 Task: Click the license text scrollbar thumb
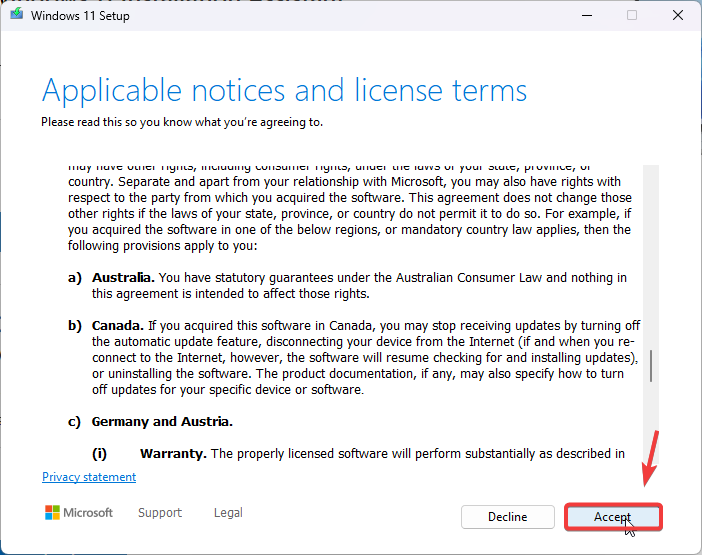[651, 366]
